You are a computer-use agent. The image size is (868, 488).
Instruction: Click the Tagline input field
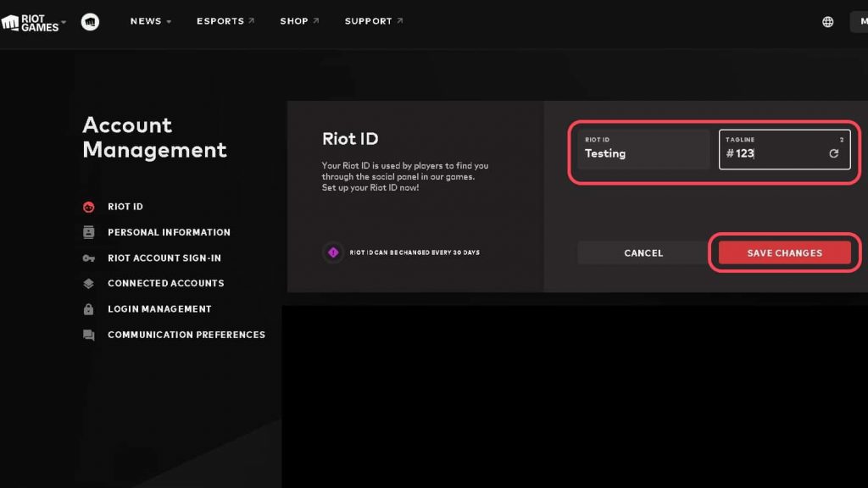[x=784, y=149]
